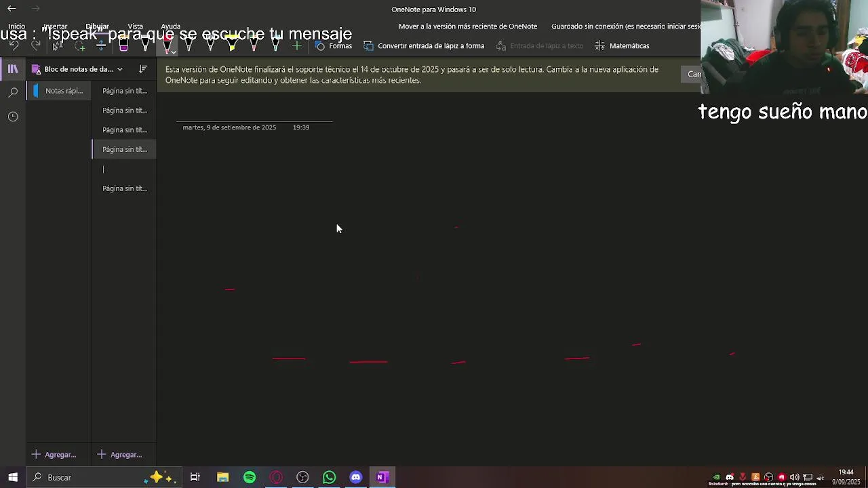868x488 pixels.
Task: Select the pen just before the yellow highlighter
Action: [210, 46]
